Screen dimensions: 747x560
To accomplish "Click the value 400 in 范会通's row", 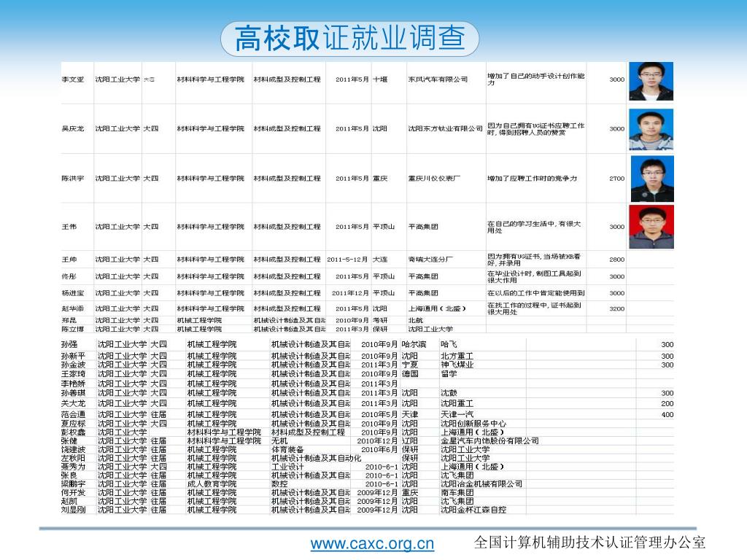I will coord(667,415).
